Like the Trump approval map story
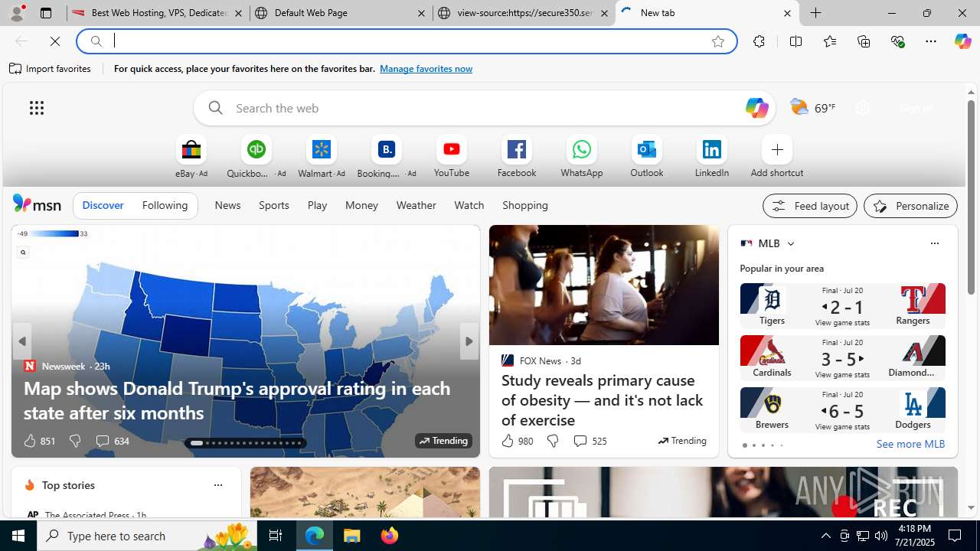Screen dimensions: 980x551 pyautogui.click(x=30, y=441)
